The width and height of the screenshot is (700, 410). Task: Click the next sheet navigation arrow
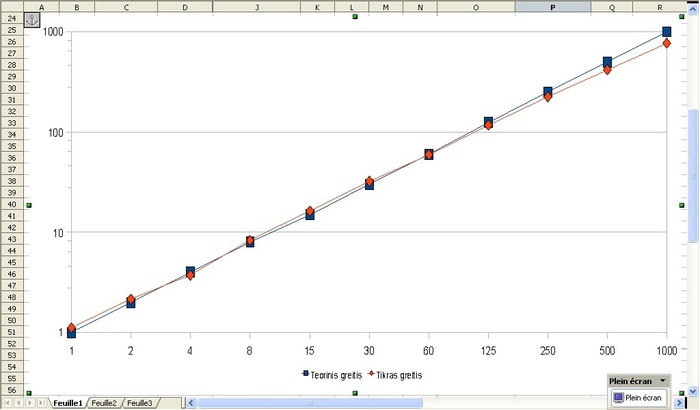(x=29, y=403)
